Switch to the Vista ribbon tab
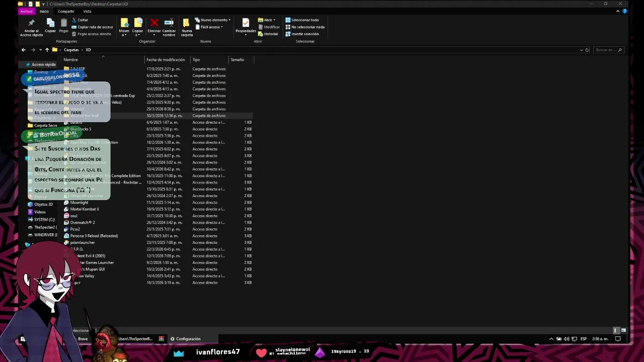The image size is (644, 362). (x=88, y=11)
